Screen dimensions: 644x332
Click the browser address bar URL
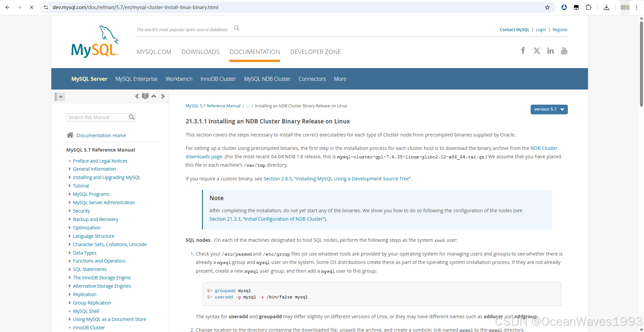(136, 7)
